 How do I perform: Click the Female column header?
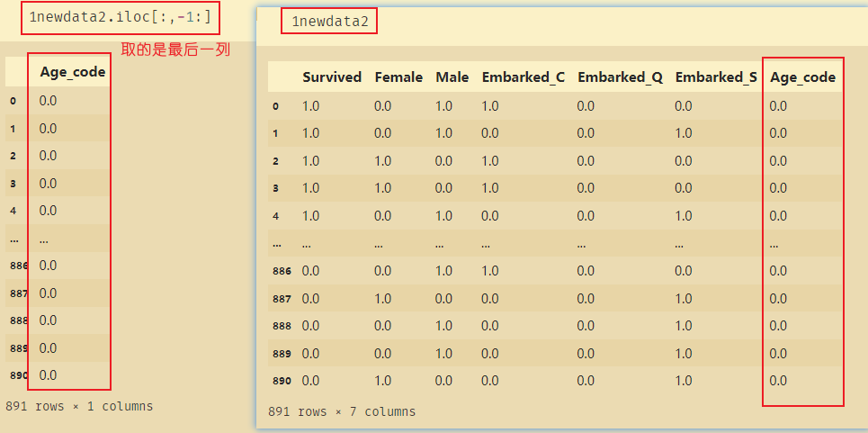[x=398, y=77]
